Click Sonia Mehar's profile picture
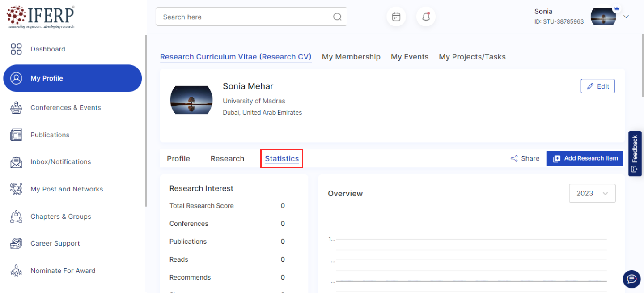644x293 pixels. 191,100
